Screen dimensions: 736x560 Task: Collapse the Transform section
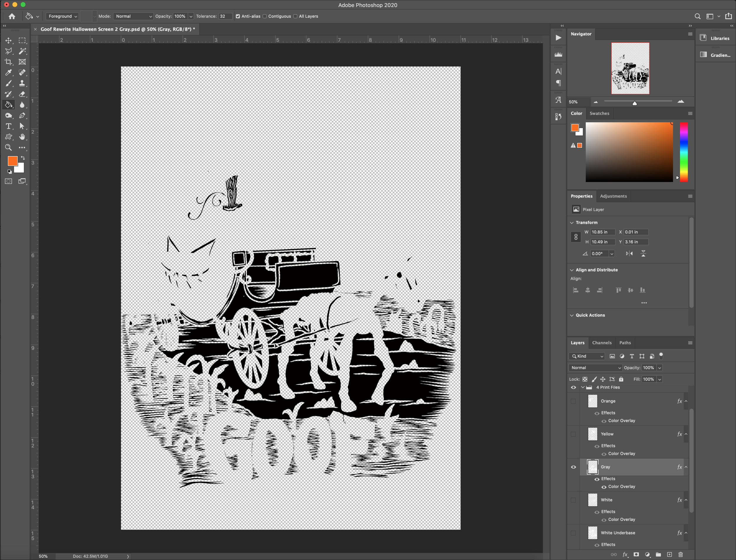tap(572, 223)
